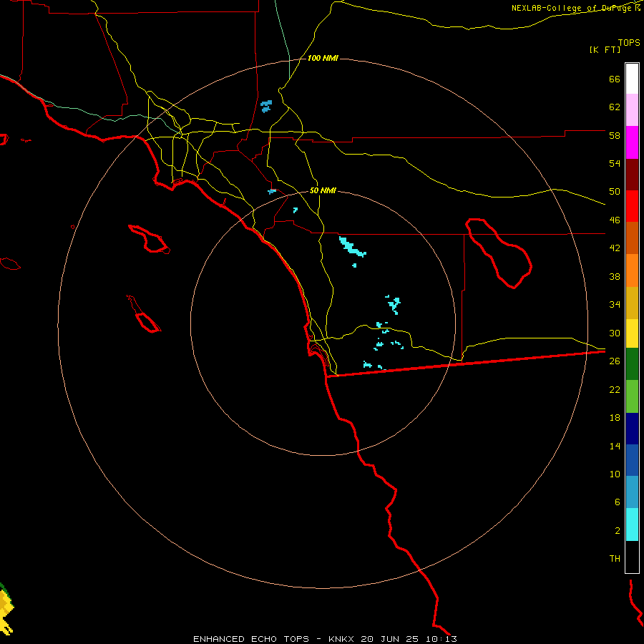
Task: Choose the light green legend swatch
Action: 632,396
